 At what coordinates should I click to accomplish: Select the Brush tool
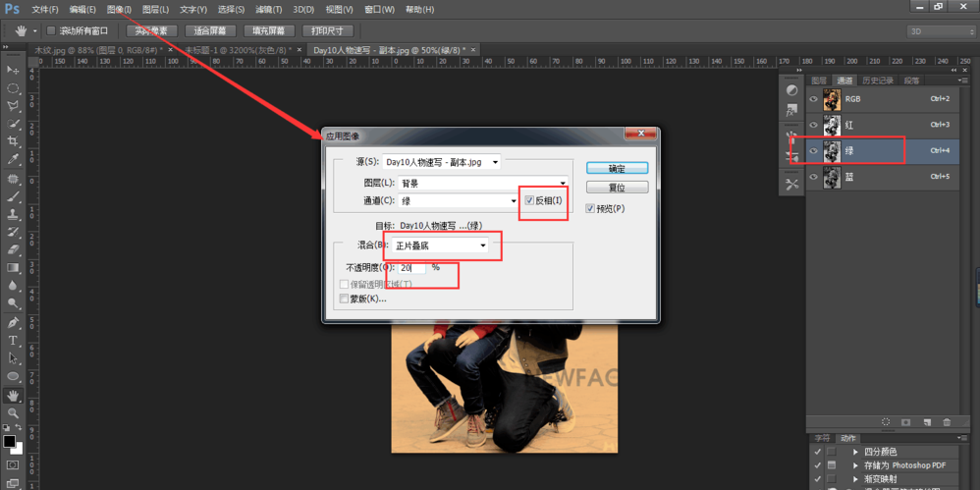tap(13, 196)
